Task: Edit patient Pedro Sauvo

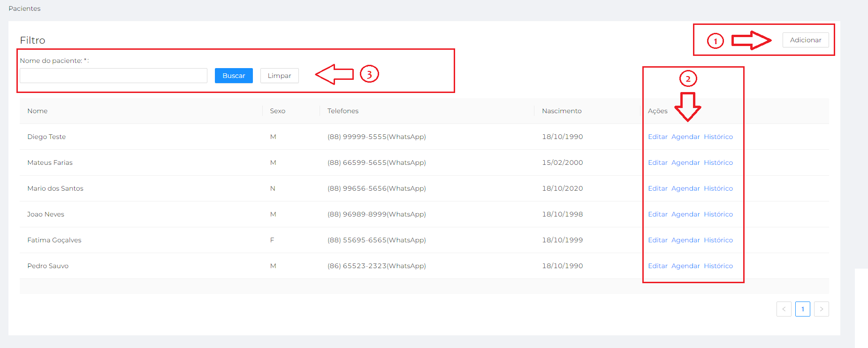Action: coord(657,266)
